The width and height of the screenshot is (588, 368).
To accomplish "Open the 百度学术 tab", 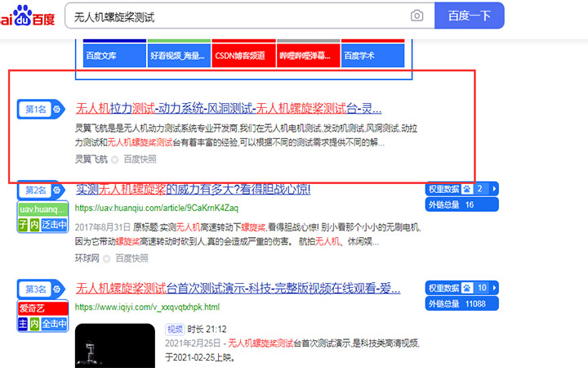I will pos(372,56).
